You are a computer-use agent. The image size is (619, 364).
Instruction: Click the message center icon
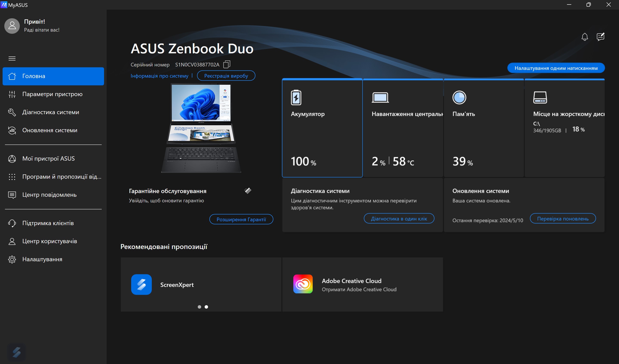[x=12, y=195]
